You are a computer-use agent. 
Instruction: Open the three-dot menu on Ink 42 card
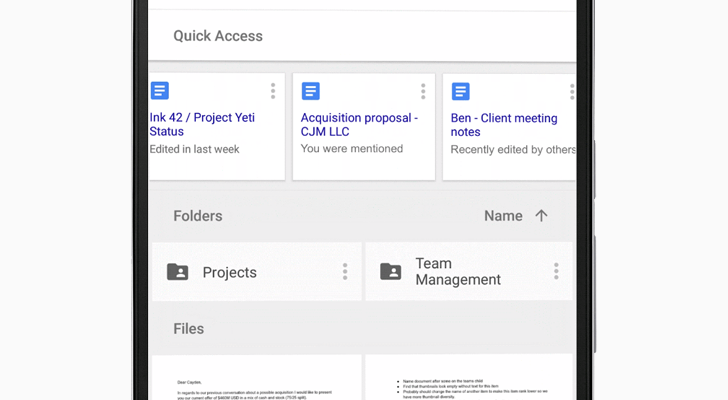(273, 91)
